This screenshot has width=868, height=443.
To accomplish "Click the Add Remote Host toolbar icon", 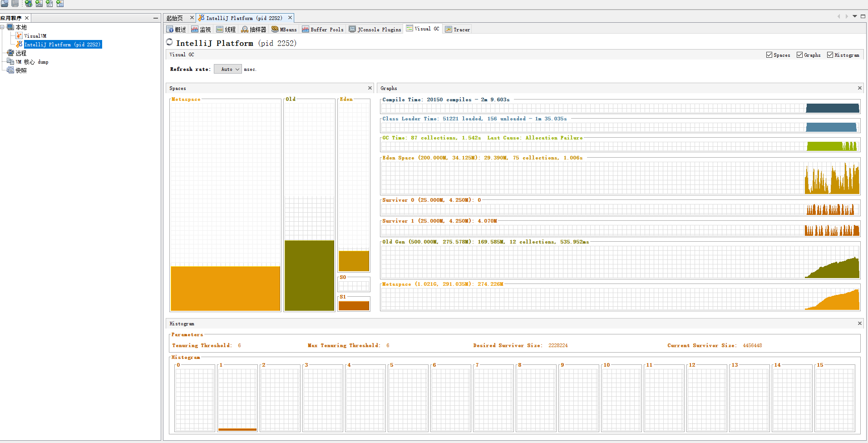I will click(x=29, y=3).
